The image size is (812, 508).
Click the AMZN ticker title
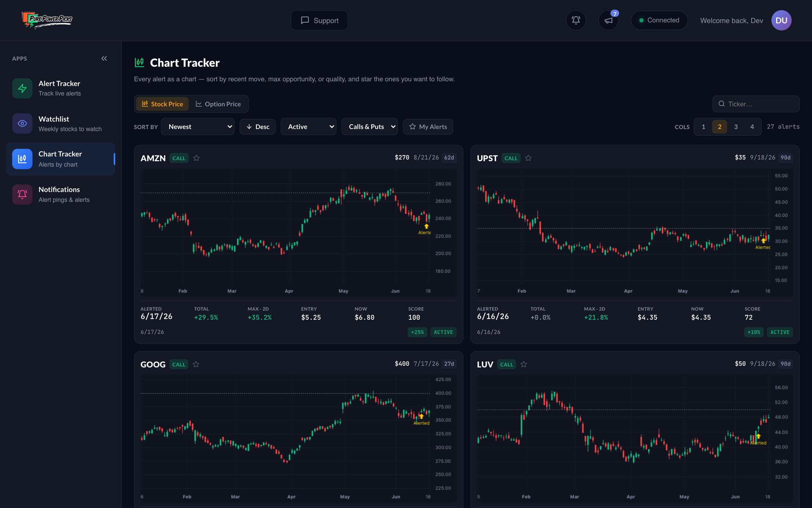153,158
